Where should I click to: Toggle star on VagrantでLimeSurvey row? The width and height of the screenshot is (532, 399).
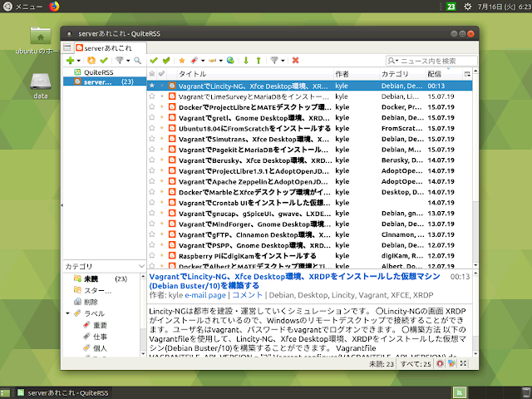tap(152, 96)
